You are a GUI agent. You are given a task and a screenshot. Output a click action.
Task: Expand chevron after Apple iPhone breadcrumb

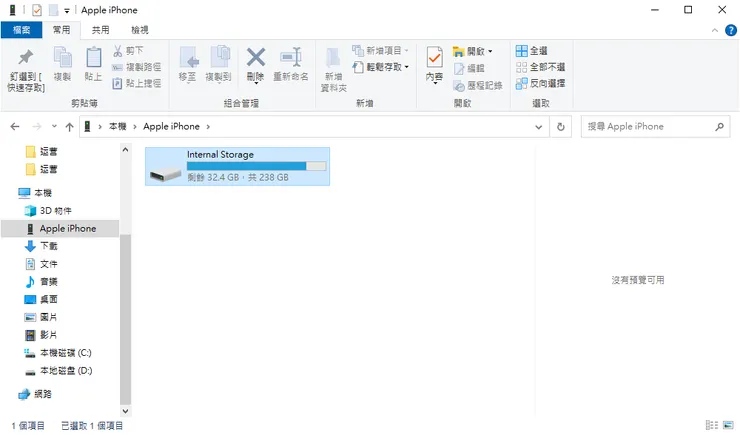pos(208,126)
